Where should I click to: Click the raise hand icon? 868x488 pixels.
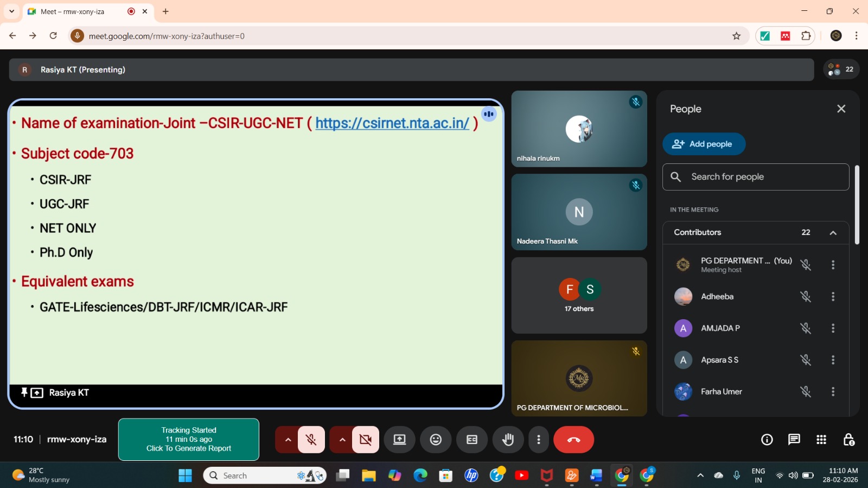click(x=508, y=440)
